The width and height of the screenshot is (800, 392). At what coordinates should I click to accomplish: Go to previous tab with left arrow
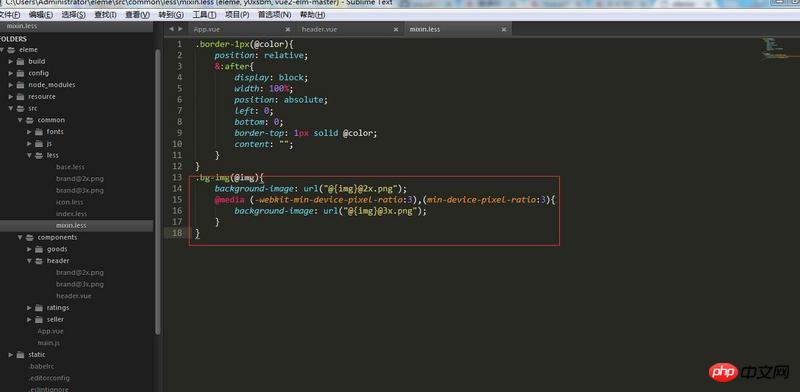[x=171, y=29]
